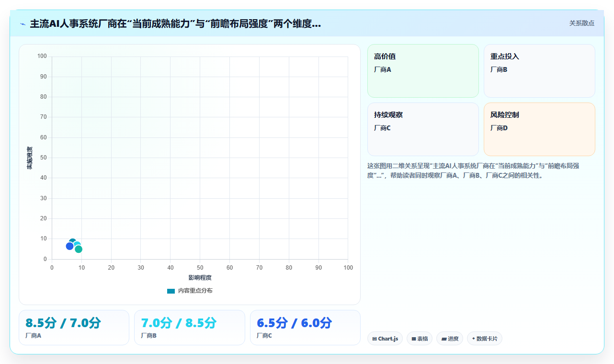Screen dimensions: 614x364
Task: Click the icon in the Chart.js tag
Action: click(375, 339)
